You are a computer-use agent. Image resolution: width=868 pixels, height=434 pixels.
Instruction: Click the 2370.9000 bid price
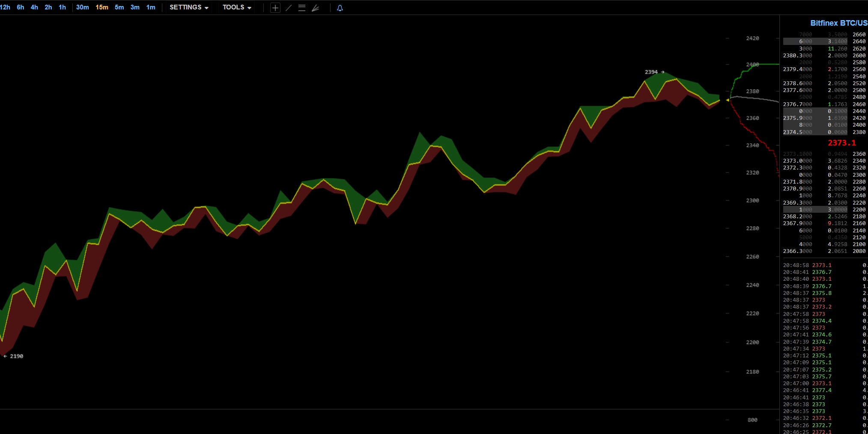[x=797, y=189]
